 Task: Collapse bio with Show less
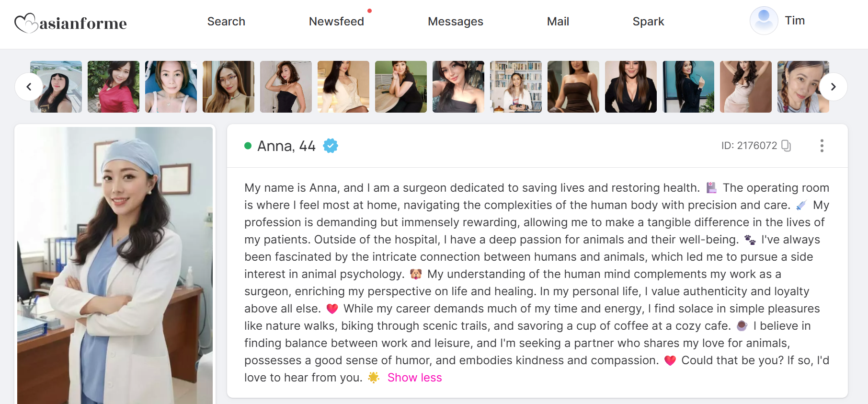click(x=414, y=378)
